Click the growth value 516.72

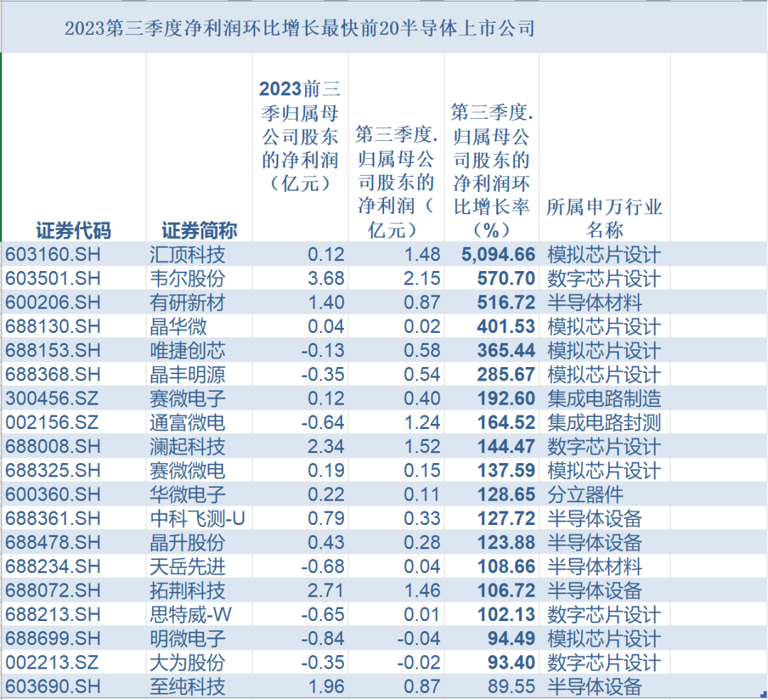(x=506, y=302)
